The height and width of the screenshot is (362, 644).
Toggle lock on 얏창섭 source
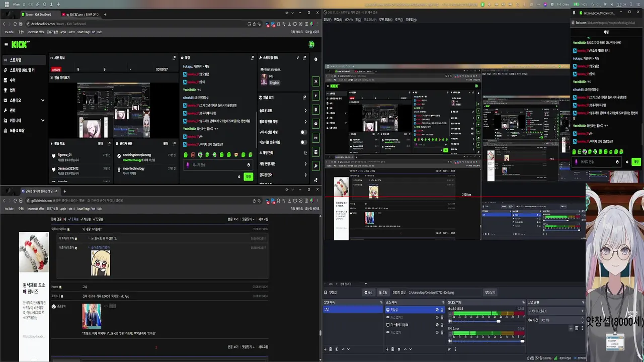[x=442, y=310]
